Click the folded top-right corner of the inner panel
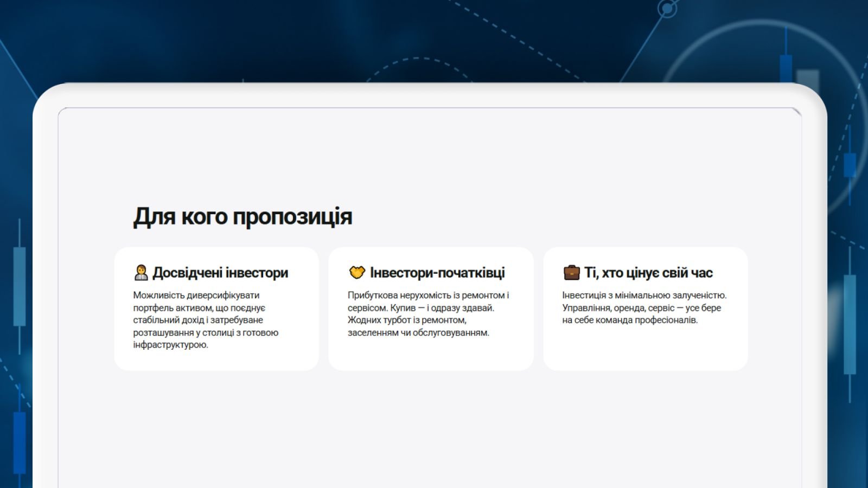Viewport: 868px width, 488px height. [796, 112]
